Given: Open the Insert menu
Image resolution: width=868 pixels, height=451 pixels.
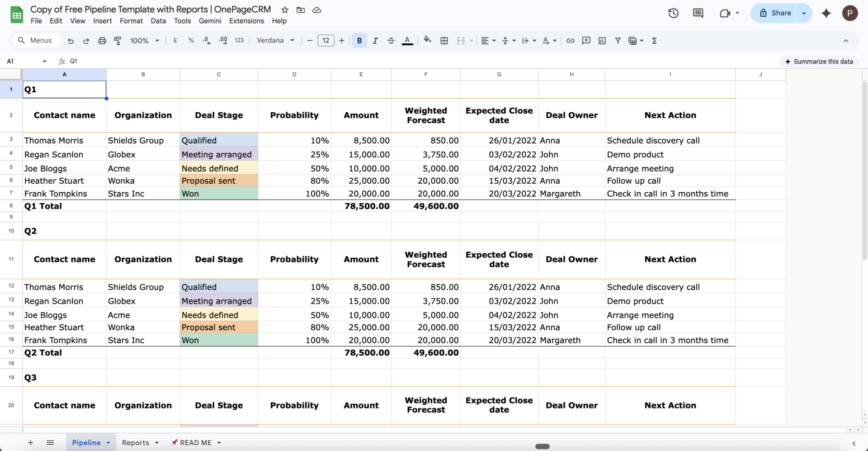Looking at the screenshot, I should click(x=103, y=21).
